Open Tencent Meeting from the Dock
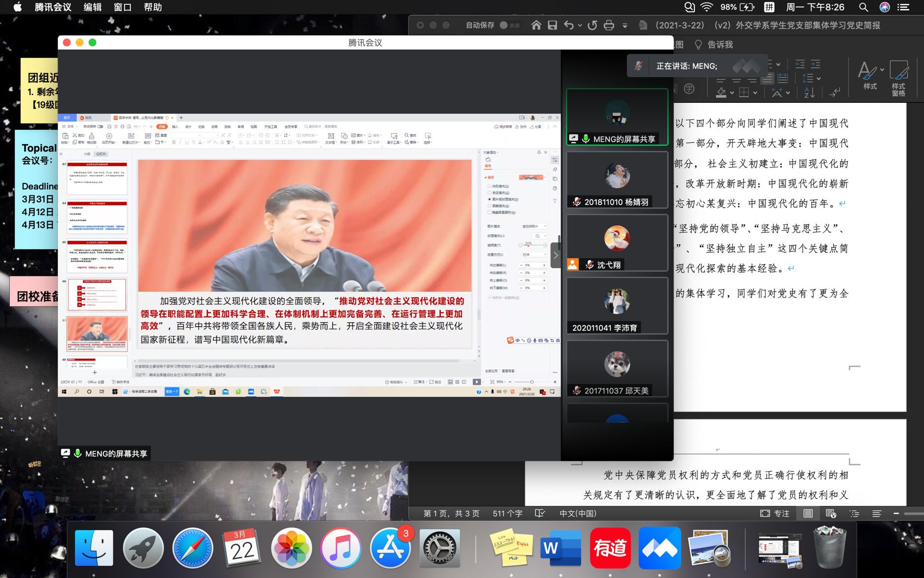This screenshot has height=578, width=924. 659,548
